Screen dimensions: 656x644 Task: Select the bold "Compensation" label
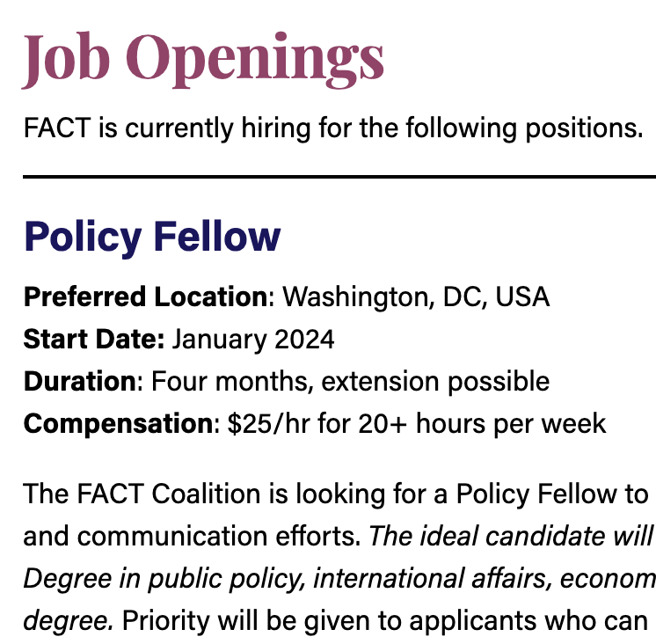click(x=119, y=424)
